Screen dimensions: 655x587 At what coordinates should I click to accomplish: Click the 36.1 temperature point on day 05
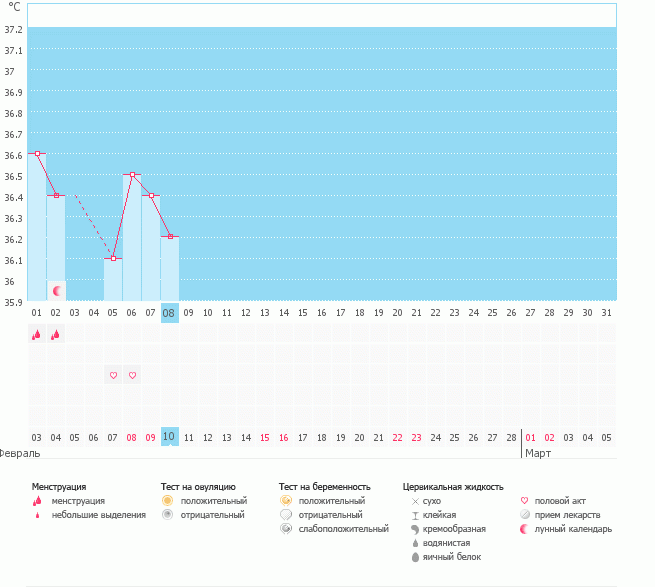(x=113, y=258)
